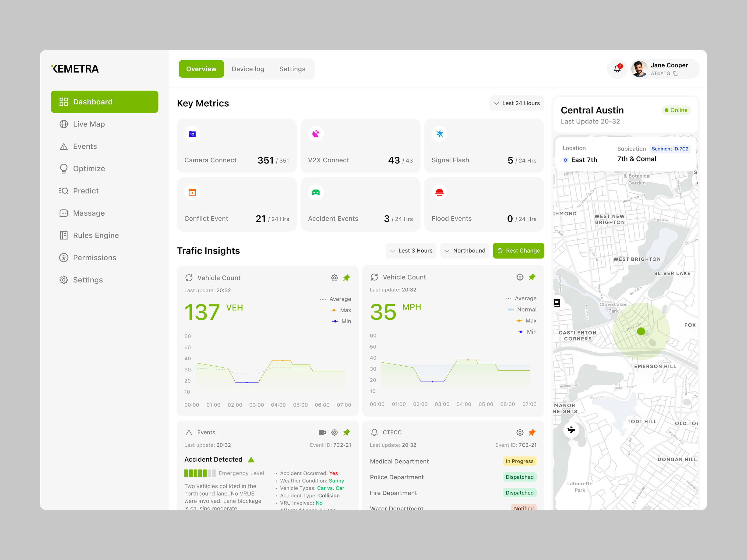Viewport: 747px width, 560px height.
Task: Open Predict in the sidebar
Action: click(104, 191)
